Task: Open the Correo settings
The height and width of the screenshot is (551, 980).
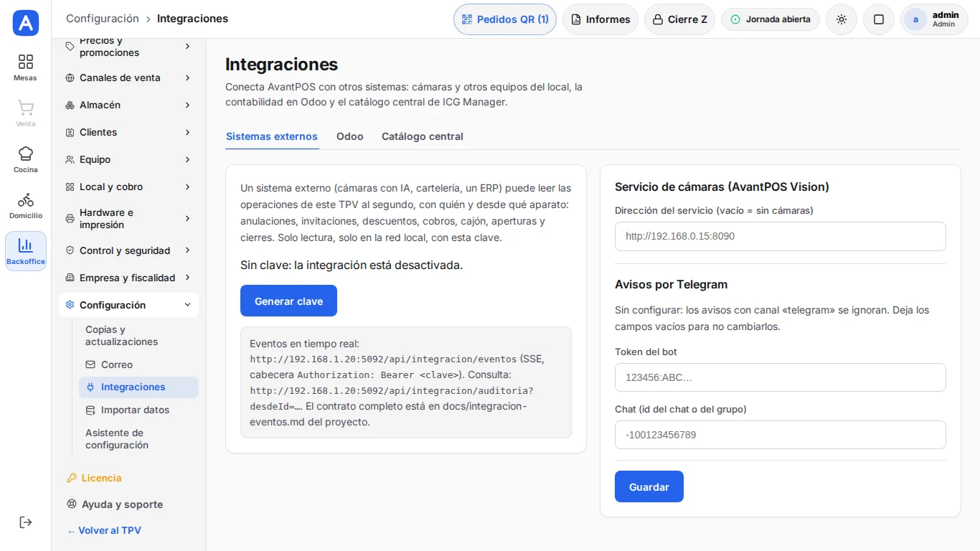Action: pyautogui.click(x=138, y=364)
